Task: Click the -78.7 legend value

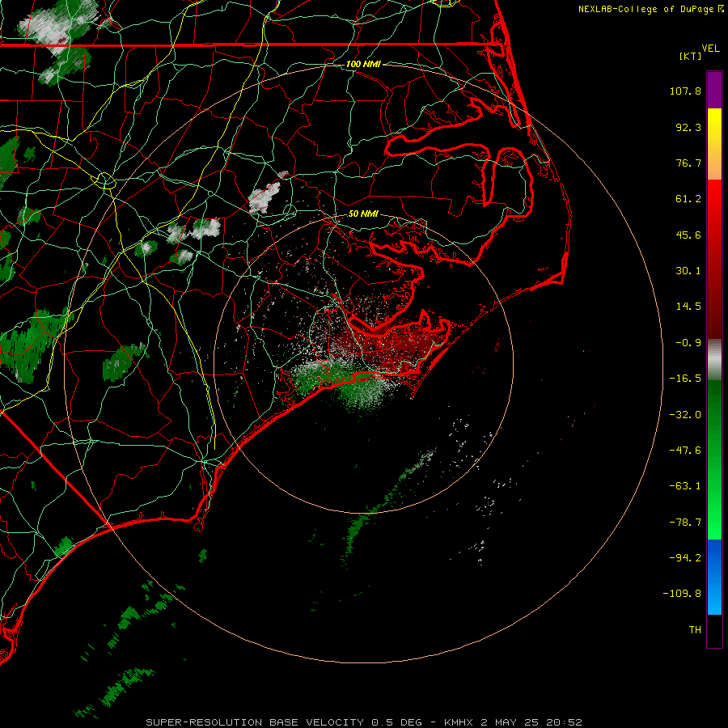Action: click(685, 523)
